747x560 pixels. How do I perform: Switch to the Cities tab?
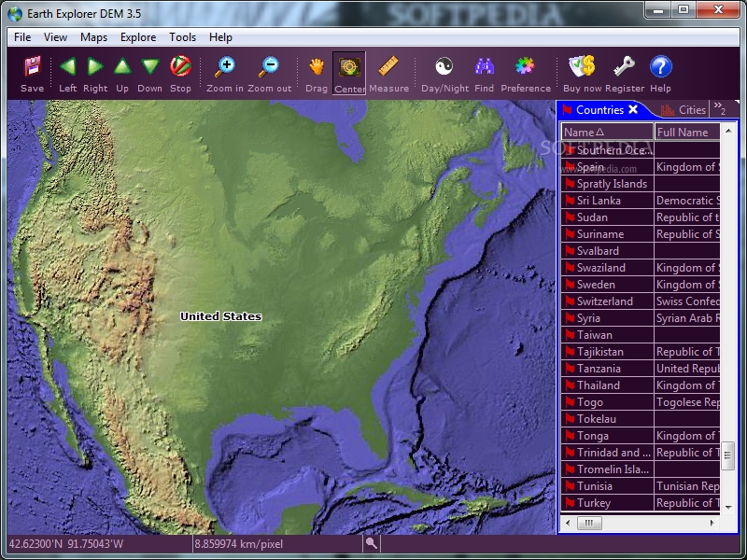pos(684,110)
